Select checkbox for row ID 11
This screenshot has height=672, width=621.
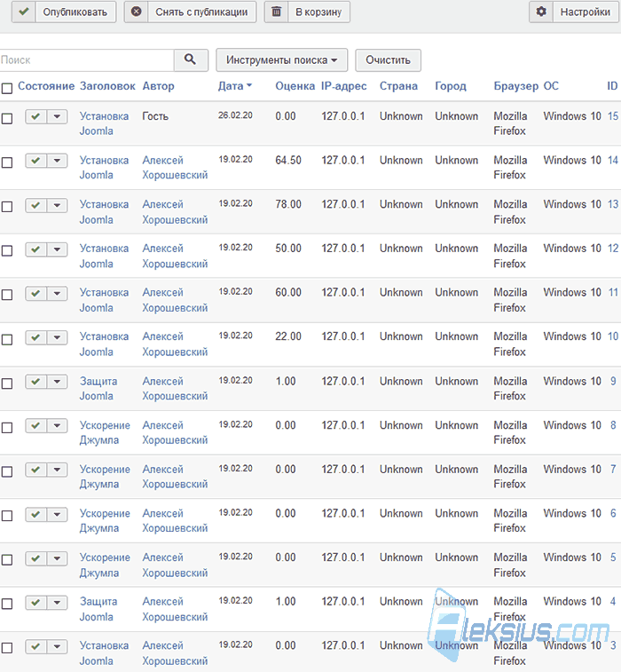point(7,295)
